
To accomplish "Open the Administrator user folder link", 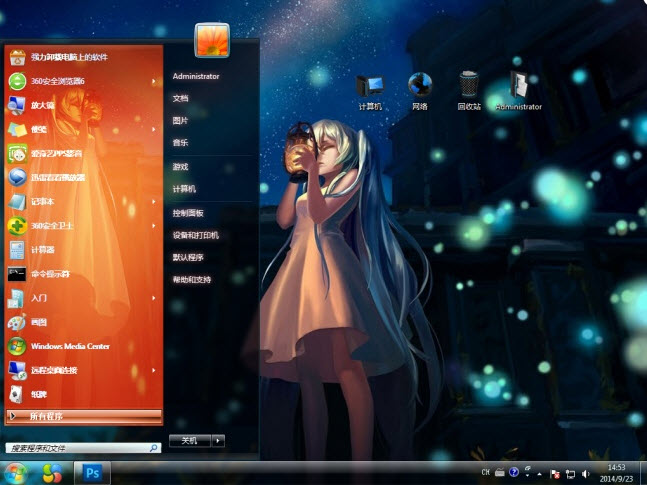I will click(x=195, y=76).
